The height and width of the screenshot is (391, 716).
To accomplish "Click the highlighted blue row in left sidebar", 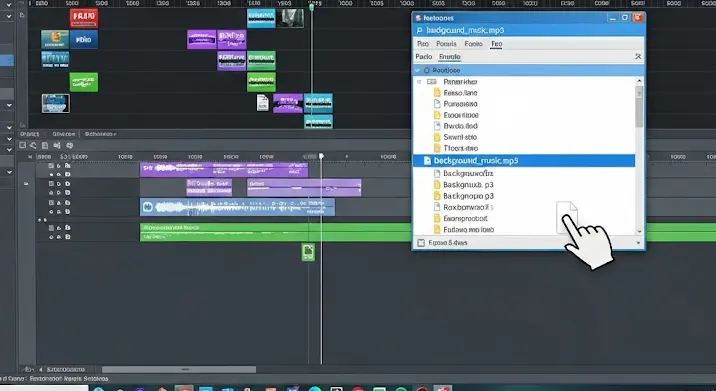I will coord(7,60).
